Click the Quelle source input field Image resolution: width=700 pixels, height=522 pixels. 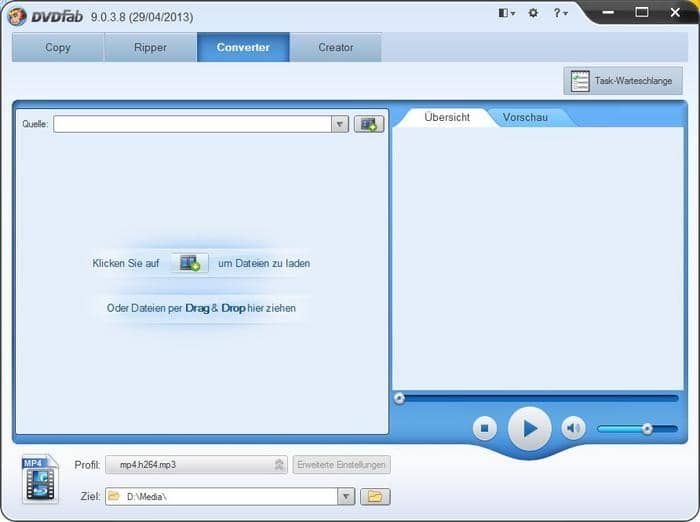click(x=192, y=124)
